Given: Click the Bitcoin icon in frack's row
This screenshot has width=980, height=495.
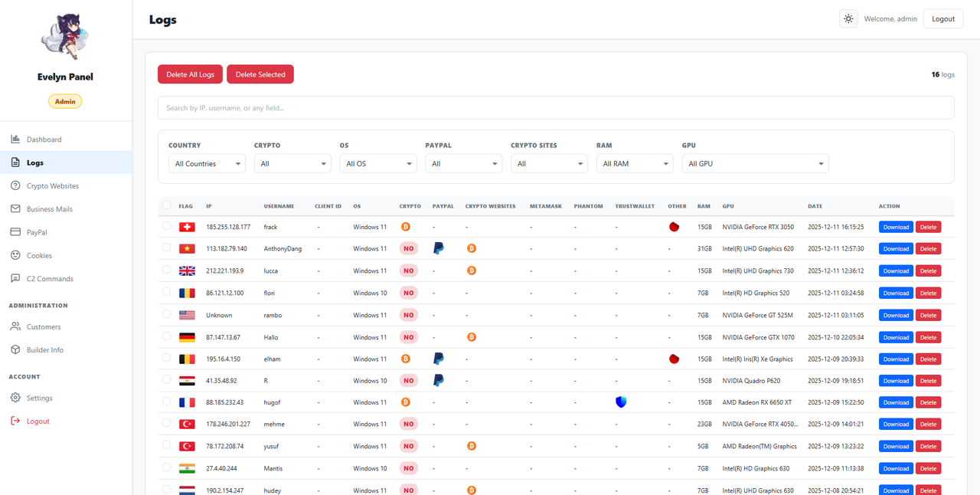Looking at the screenshot, I should [x=406, y=227].
